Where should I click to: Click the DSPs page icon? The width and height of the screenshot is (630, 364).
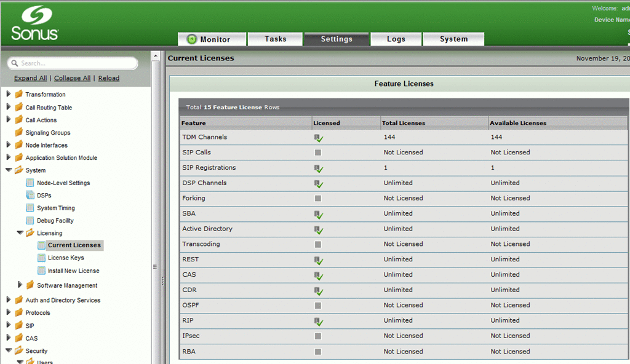pos(30,196)
